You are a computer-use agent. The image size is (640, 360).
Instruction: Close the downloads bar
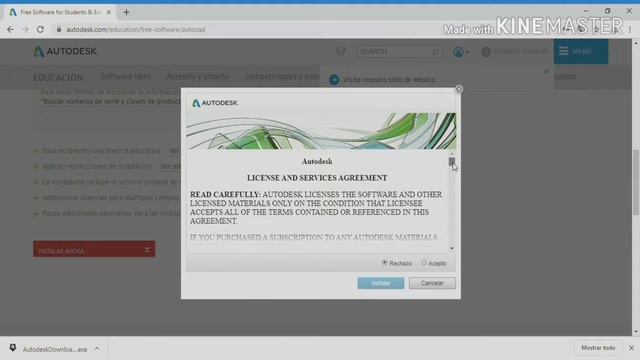(x=631, y=348)
